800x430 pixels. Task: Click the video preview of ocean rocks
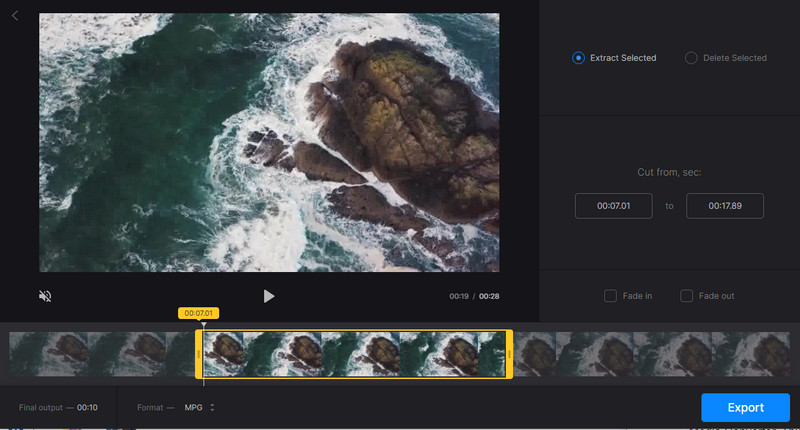(x=269, y=142)
